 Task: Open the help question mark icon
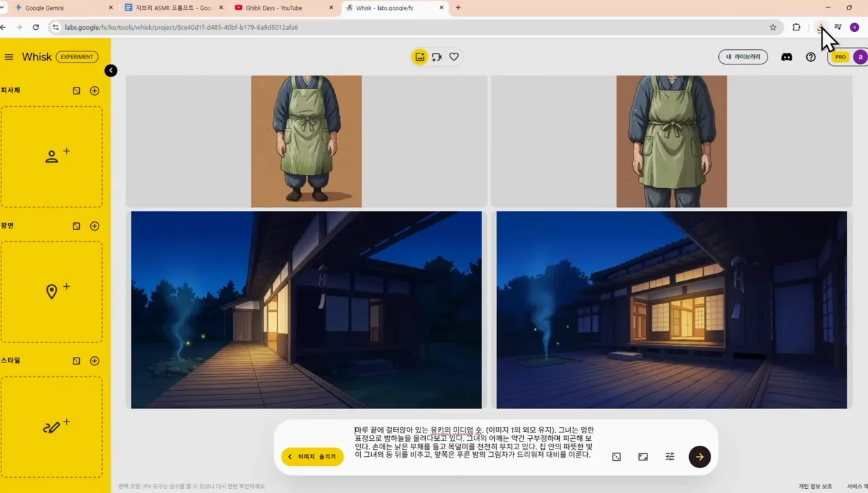810,57
